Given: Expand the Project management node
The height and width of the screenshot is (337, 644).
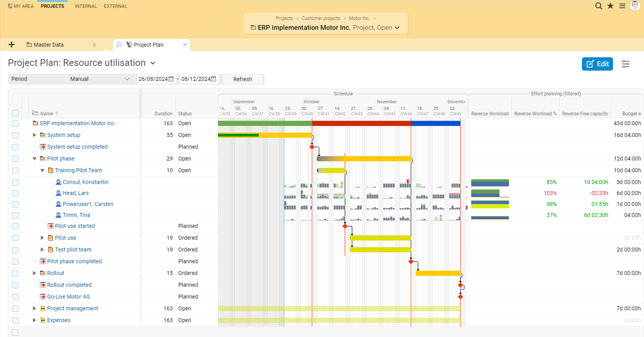Looking at the screenshot, I should (x=34, y=308).
